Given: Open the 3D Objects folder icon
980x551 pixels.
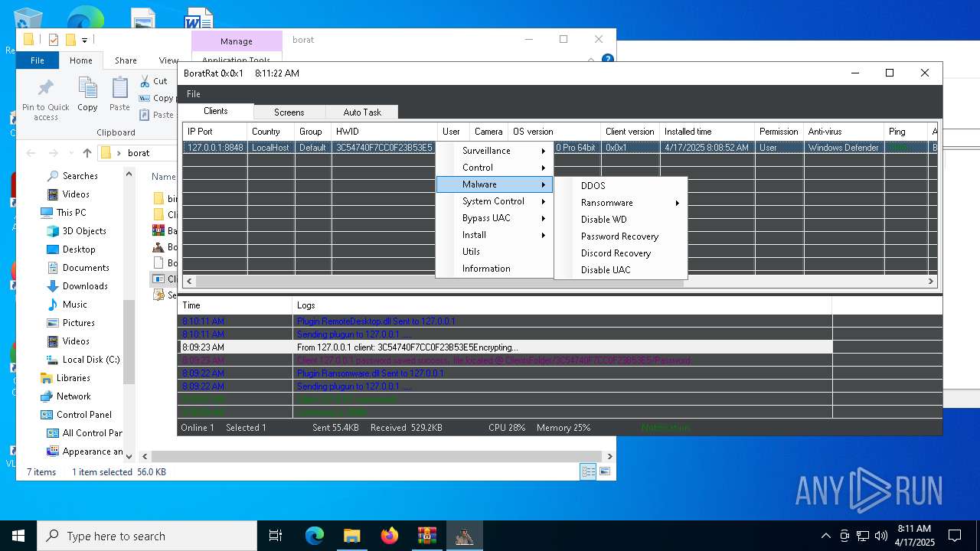Looking at the screenshot, I should click(x=53, y=231).
